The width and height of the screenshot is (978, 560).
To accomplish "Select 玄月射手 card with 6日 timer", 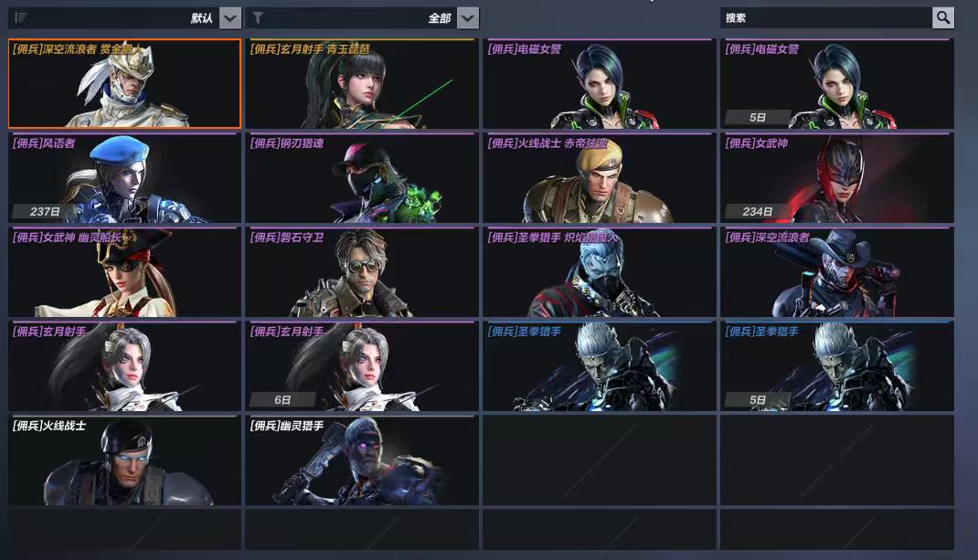I will coord(362,366).
